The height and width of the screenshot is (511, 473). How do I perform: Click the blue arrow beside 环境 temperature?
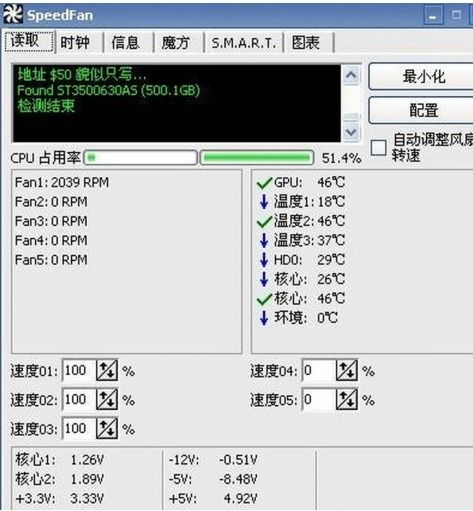tap(264, 318)
